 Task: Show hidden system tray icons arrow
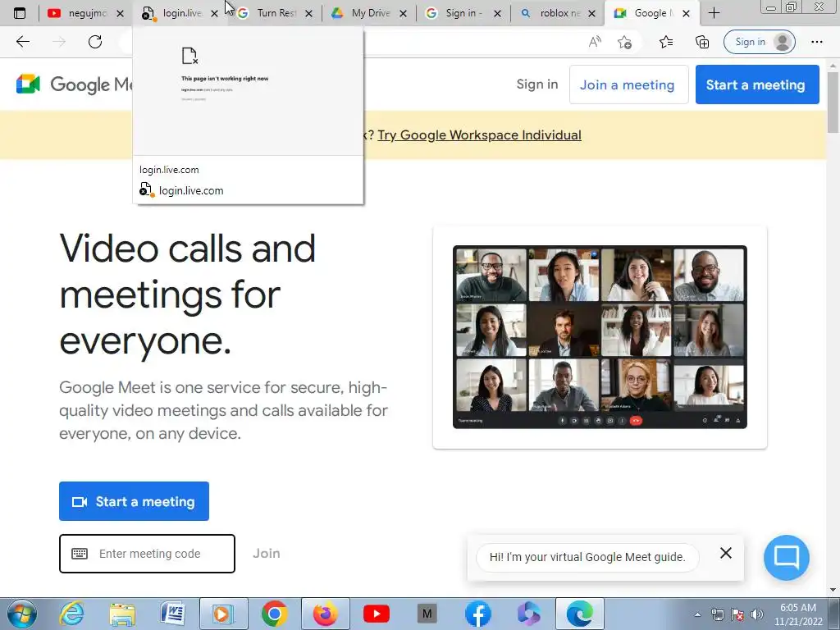(x=697, y=614)
